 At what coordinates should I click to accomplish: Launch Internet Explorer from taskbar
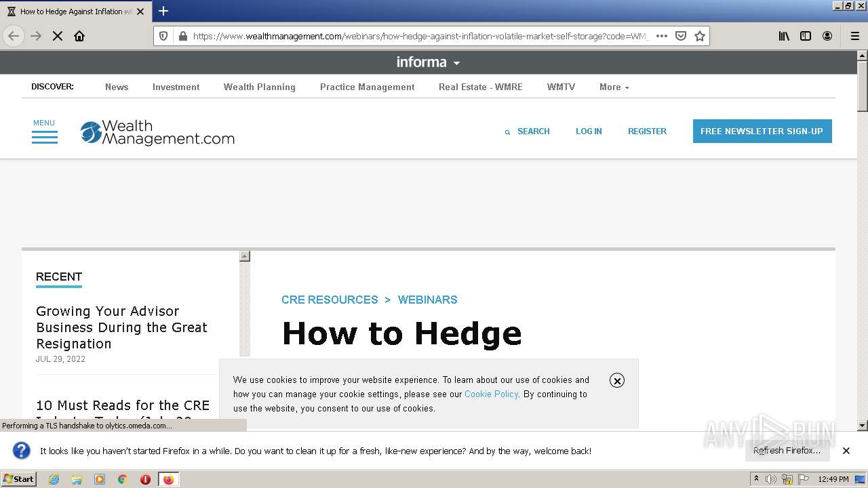pyautogui.click(x=54, y=479)
